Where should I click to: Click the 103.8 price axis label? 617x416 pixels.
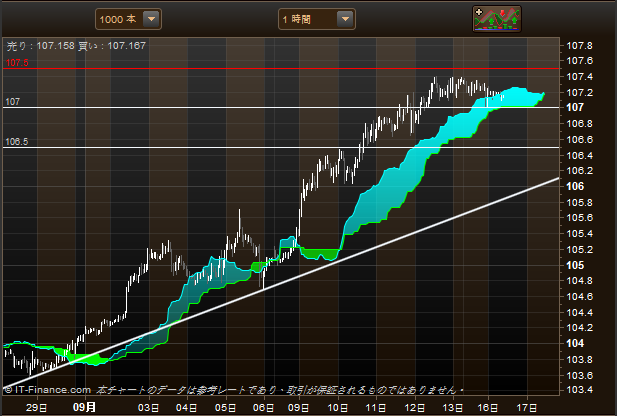tap(579, 359)
